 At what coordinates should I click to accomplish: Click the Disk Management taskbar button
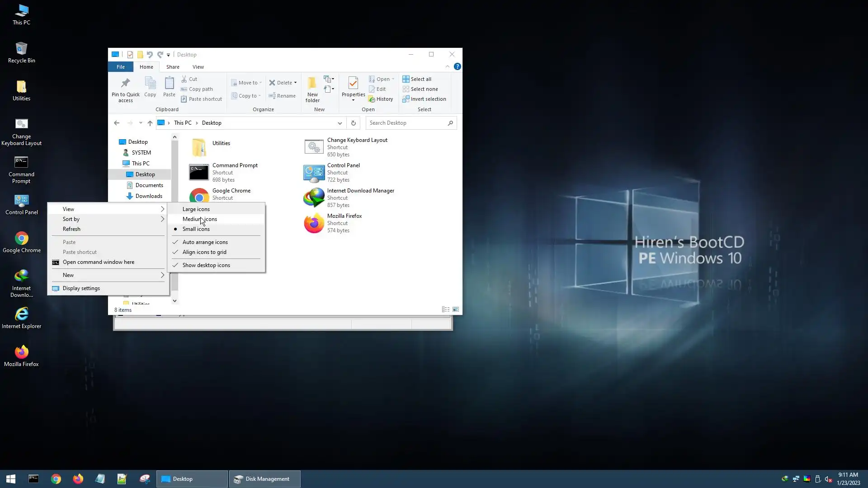(264, 479)
